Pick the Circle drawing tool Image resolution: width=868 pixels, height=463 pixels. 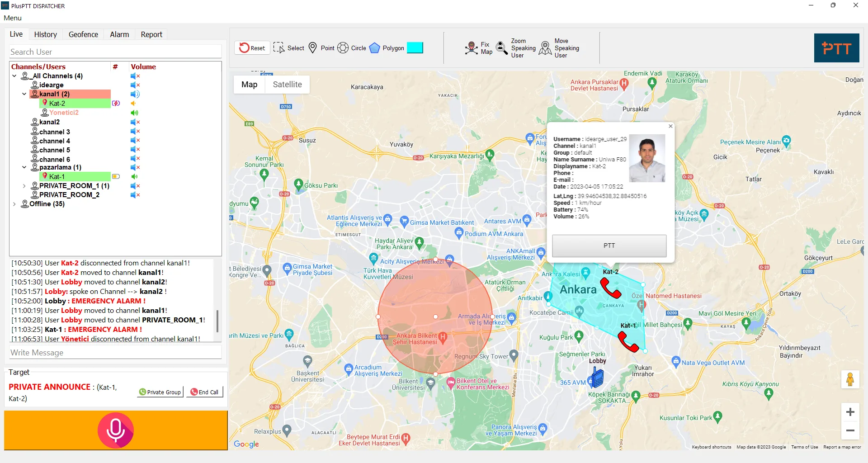(x=352, y=48)
